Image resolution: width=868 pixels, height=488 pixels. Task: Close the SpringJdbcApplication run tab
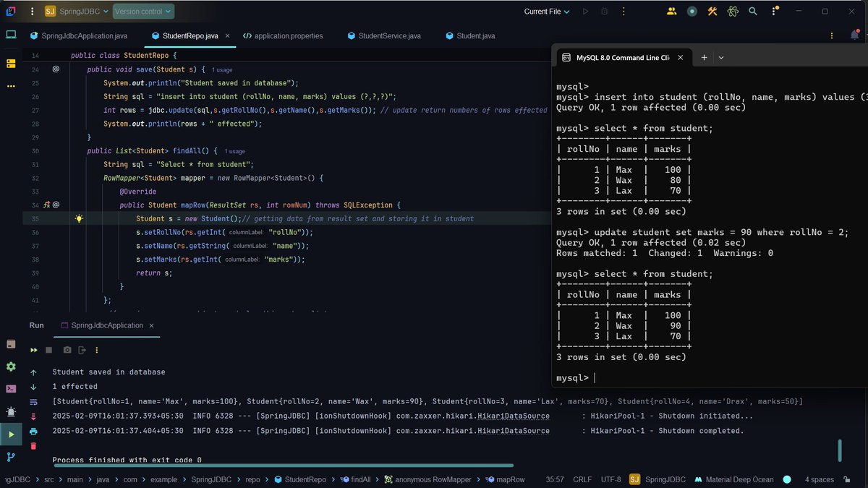[152, 325]
